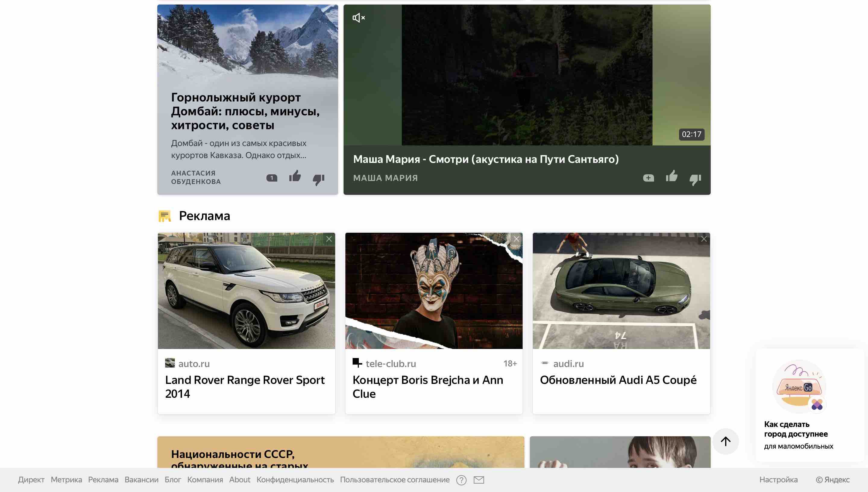Click the Реклама section heading
The image size is (868, 492).
(x=205, y=216)
